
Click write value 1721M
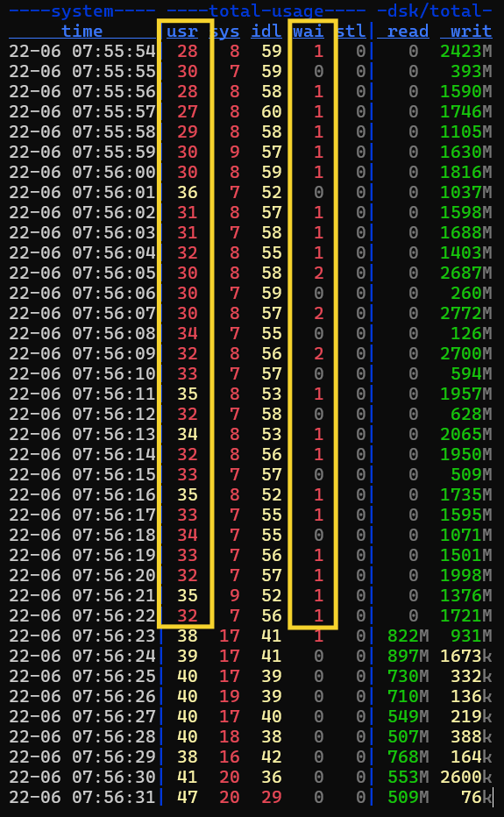coord(466,616)
